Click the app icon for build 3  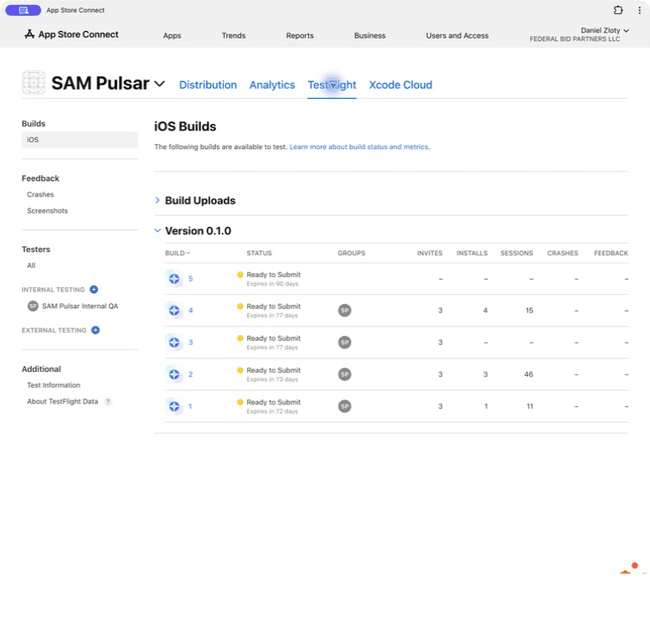(x=174, y=343)
